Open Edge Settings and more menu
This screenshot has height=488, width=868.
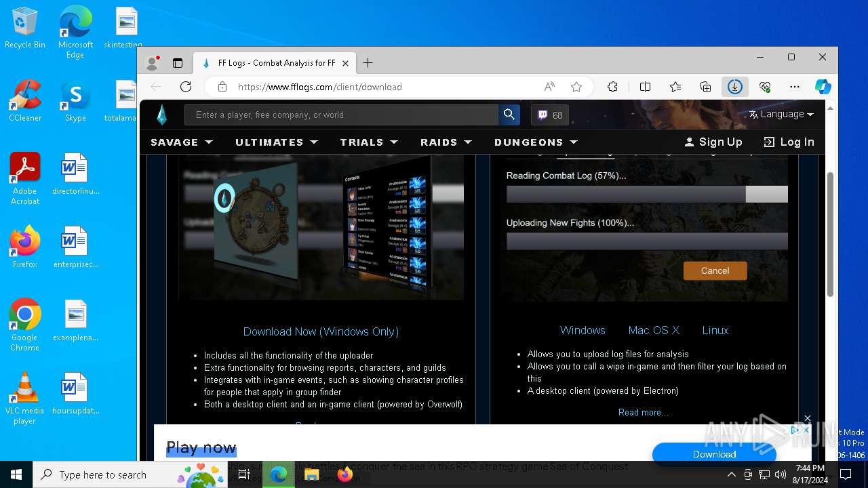[795, 87]
